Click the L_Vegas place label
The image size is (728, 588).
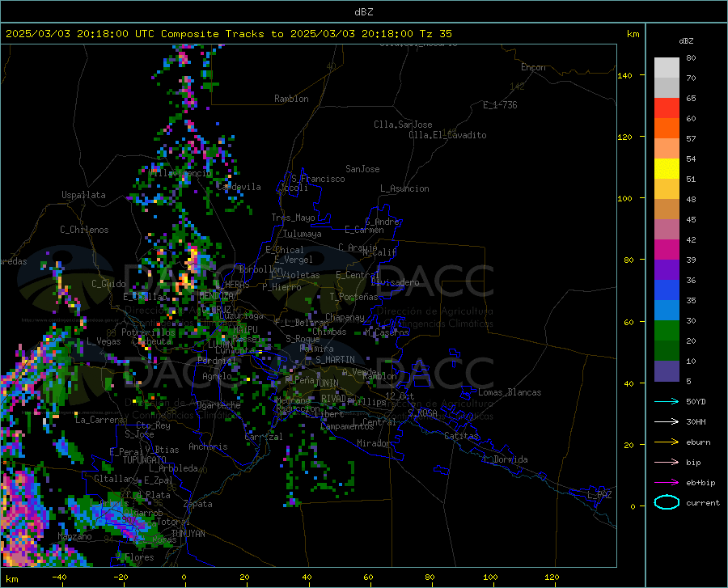pyautogui.click(x=104, y=341)
